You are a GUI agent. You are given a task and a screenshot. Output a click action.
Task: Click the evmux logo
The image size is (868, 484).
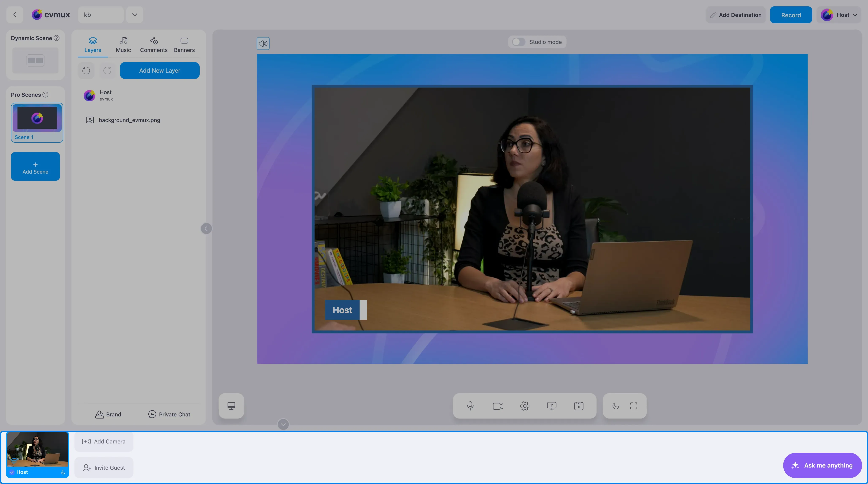tap(50, 15)
